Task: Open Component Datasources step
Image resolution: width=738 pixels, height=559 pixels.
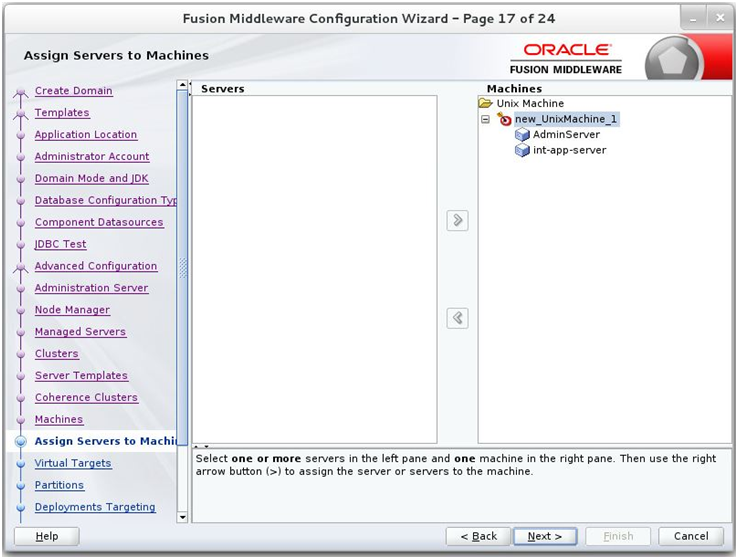Action: click(x=99, y=222)
